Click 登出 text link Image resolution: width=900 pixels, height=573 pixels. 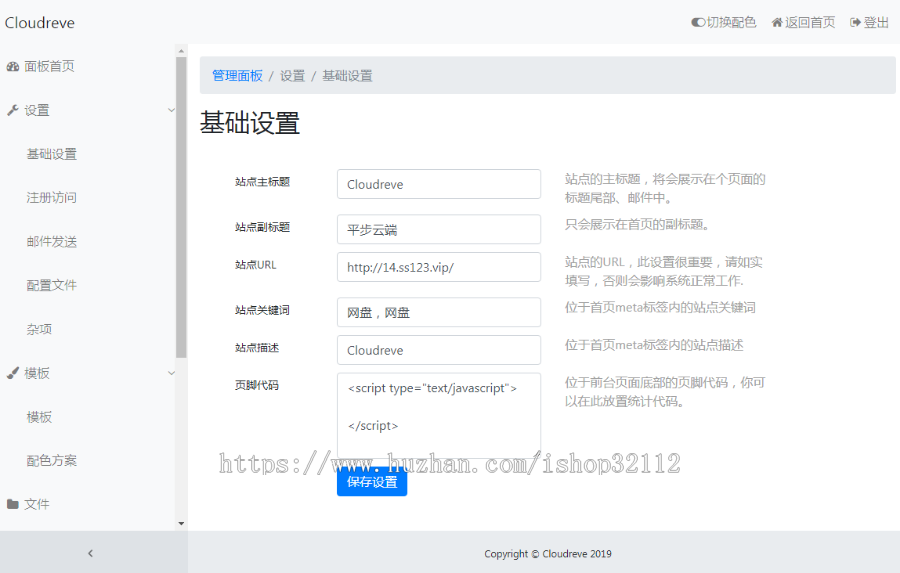click(876, 22)
